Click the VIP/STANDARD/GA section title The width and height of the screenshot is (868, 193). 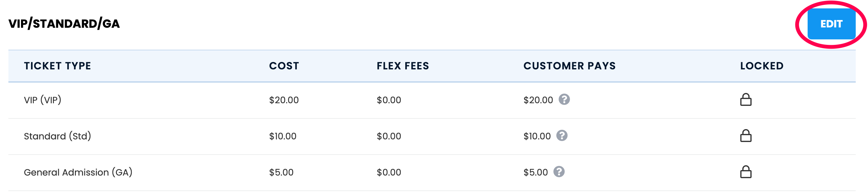coord(64,24)
